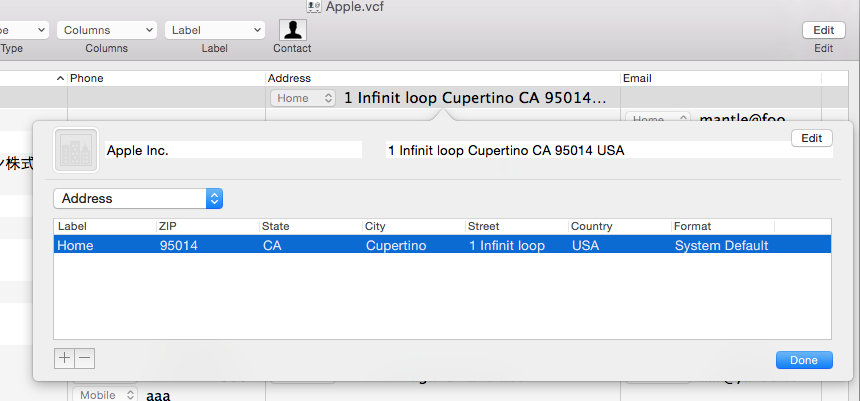The width and height of the screenshot is (860, 401).
Task: Sort by the Phone column header
Action: 167,78
